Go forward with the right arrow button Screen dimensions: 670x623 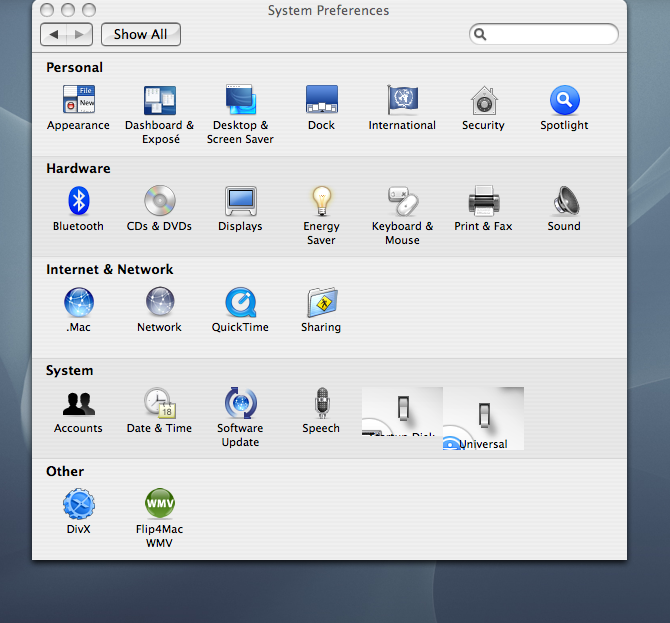79,34
